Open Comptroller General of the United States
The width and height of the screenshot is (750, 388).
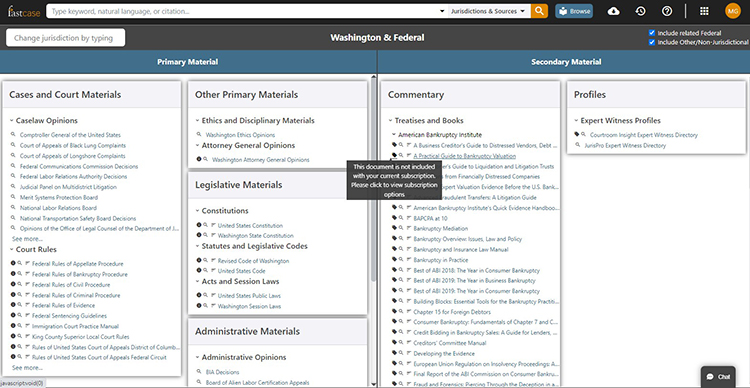pos(70,135)
